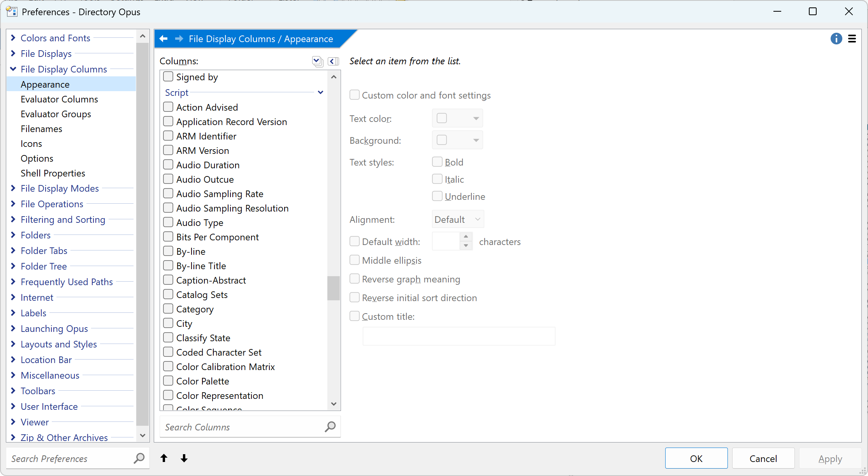The image size is (868, 476).
Task: Click the move up arrow icon
Action: [164, 458]
